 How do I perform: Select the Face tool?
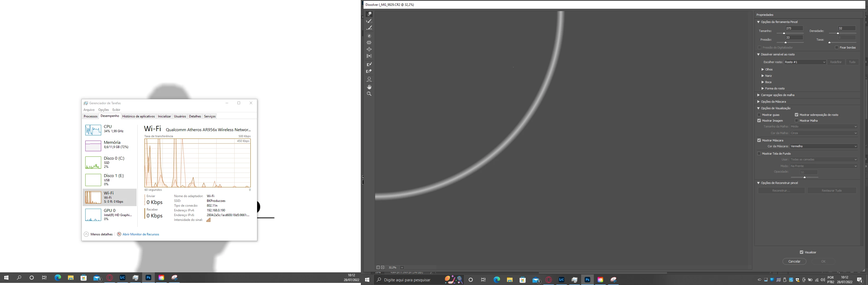pos(369,79)
